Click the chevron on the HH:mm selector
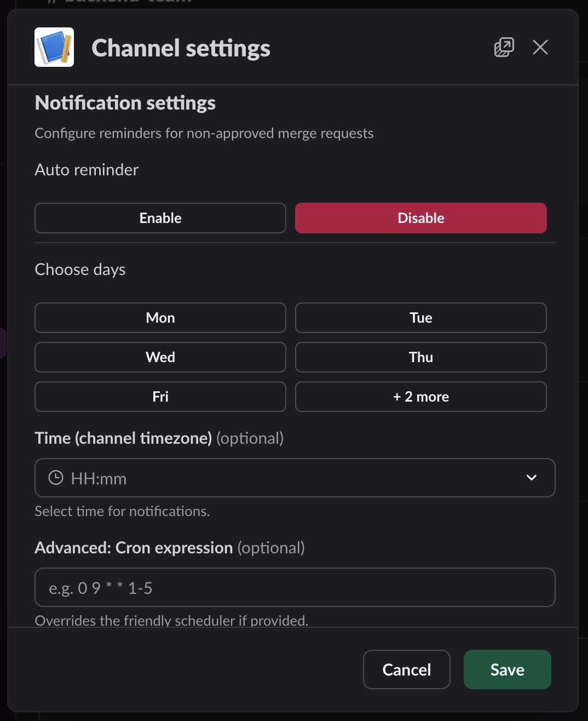This screenshot has width=588, height=721. pyautogui.click(x=531, y=478)
